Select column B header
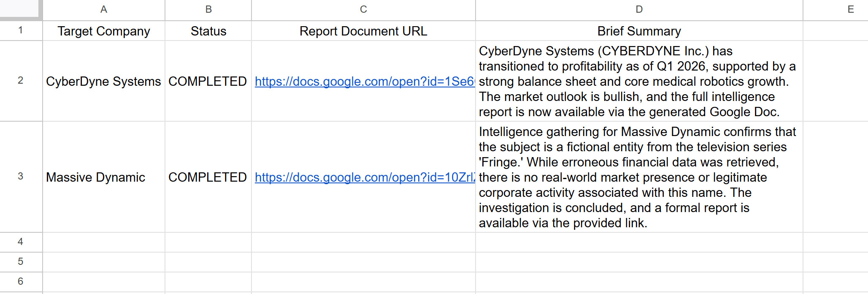The height and width of the screenshot is (294, 868). tap(208, 10)
